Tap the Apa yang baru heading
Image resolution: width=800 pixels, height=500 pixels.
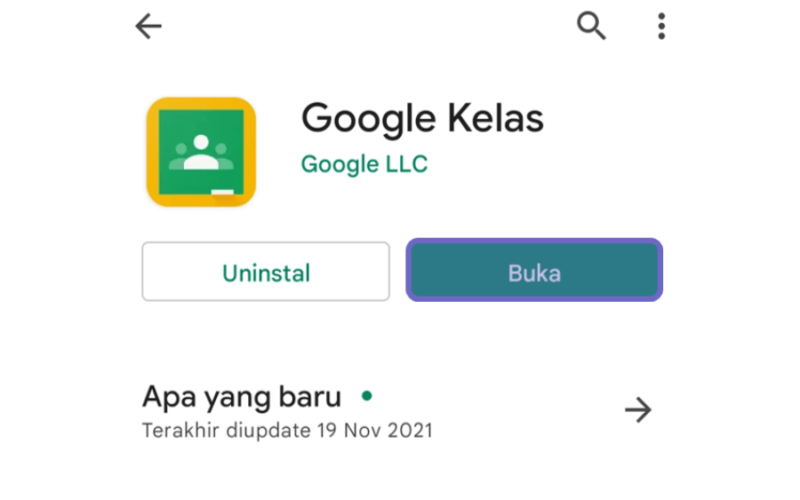241,397
